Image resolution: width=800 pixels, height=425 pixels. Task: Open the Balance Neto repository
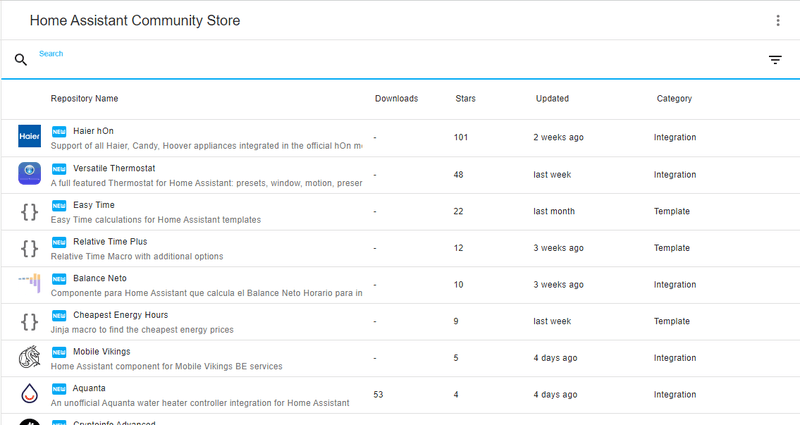[x=100, y=279]
